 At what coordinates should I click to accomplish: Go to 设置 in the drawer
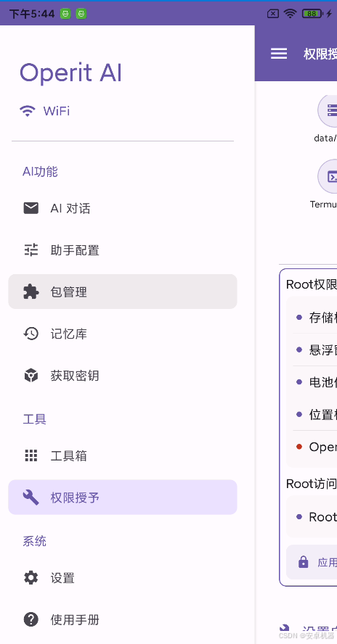[x=123, y=578]
